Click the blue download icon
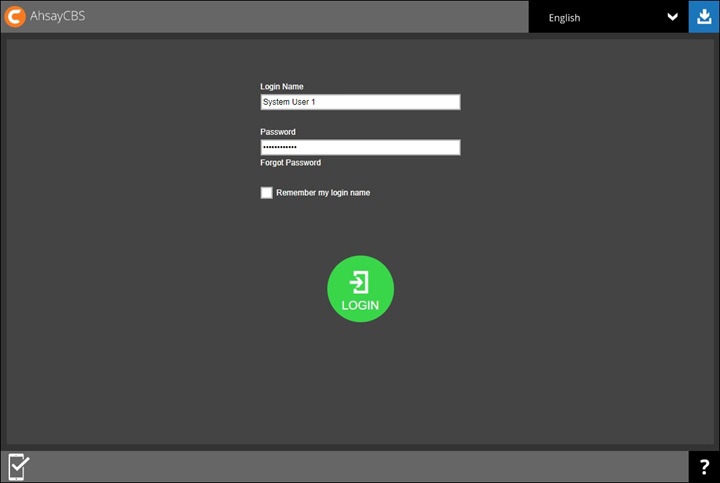Image resolution: width=720 pixels, height=483 pixels. [703, 17]
